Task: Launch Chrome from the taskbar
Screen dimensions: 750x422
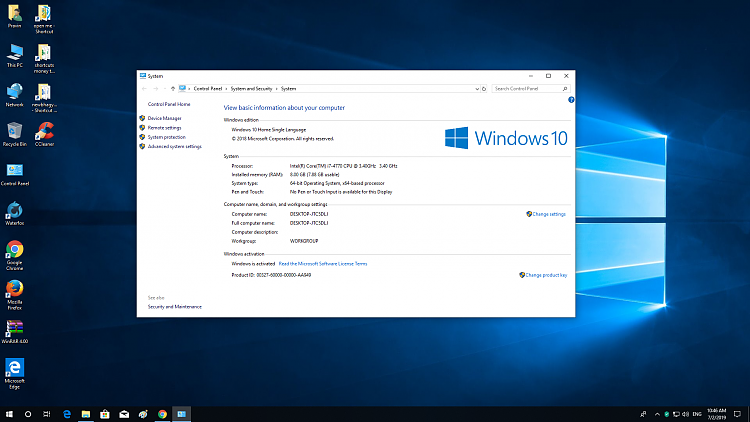Action: click(x=162, y=414)
